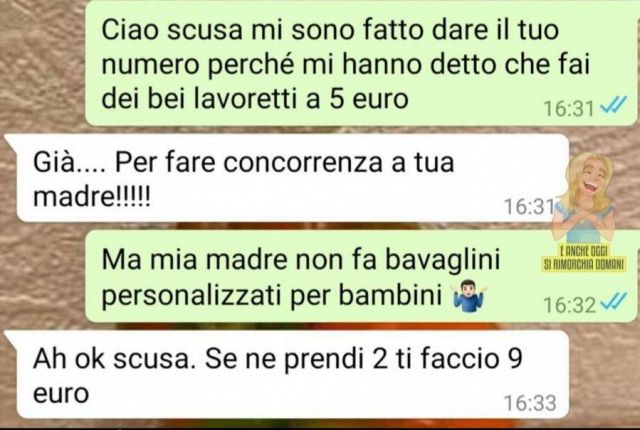Tap the blue read ticks beside 16:32
This screenshot has width=640, height=430.
pos(613,301)
